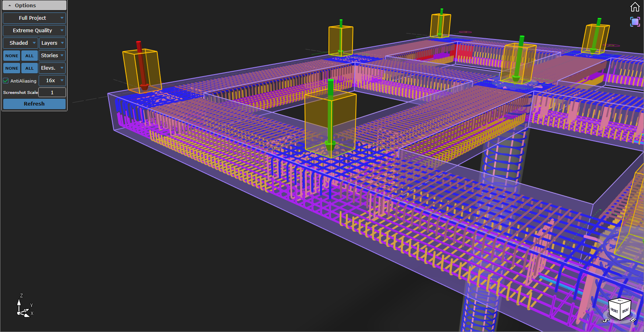Open the Stories menu

click(52, 56)
